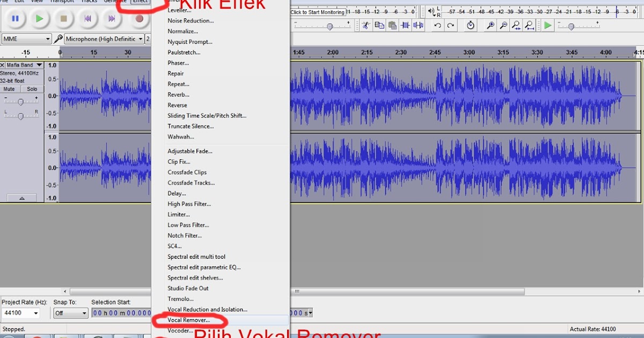Click the microphone icon beside the input device
The image size is (644, 338).
click(58, 39)
